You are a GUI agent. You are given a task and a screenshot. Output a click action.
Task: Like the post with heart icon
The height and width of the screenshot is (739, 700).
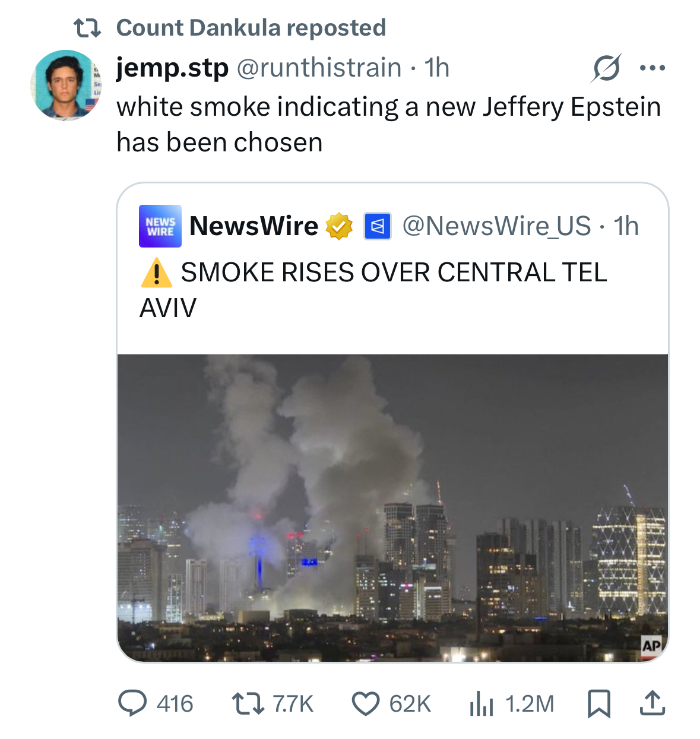tap(365, 704)
